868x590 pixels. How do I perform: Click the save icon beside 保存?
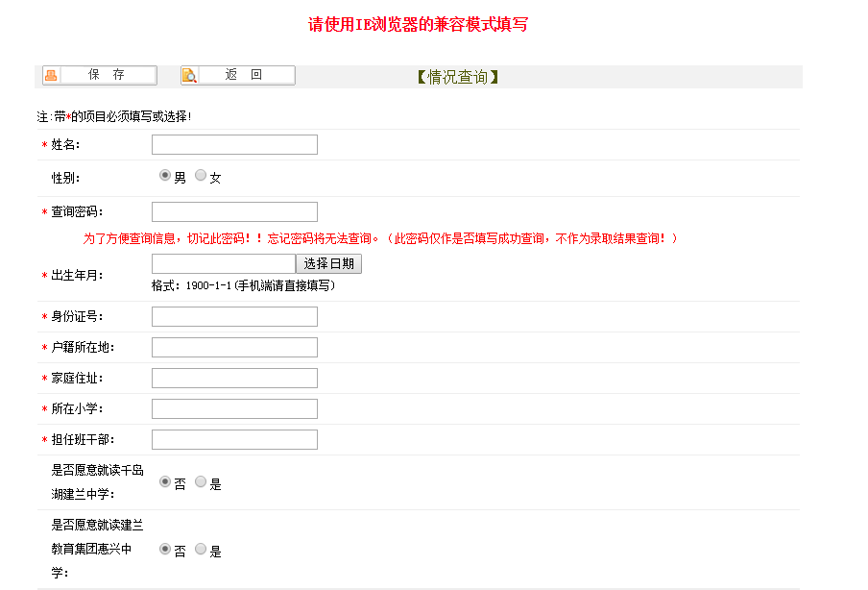point(51,76)
